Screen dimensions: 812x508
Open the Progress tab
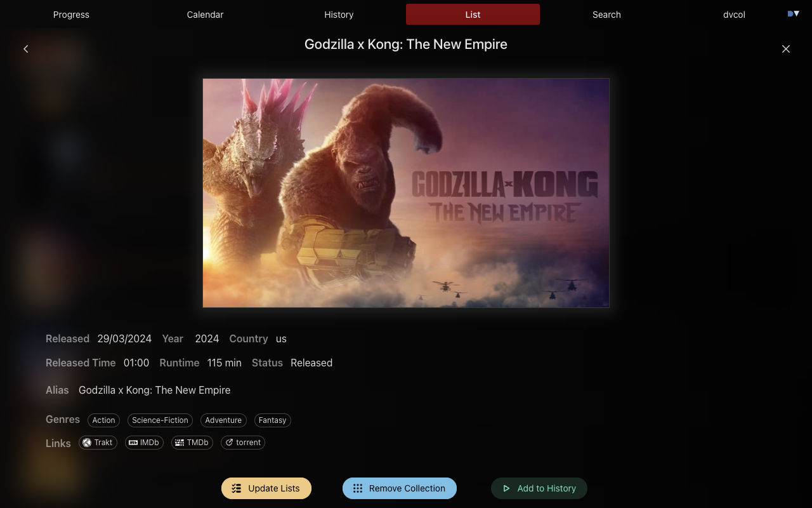pos(71,15)
